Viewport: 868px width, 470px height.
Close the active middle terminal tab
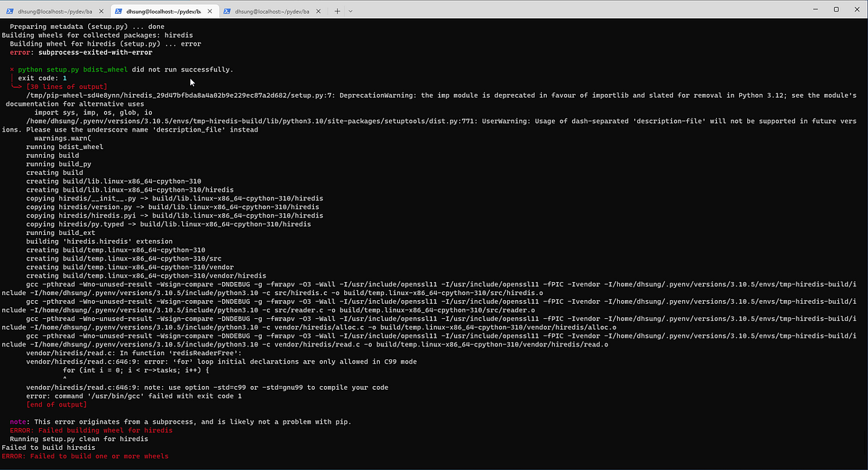(x=209, y=10)
